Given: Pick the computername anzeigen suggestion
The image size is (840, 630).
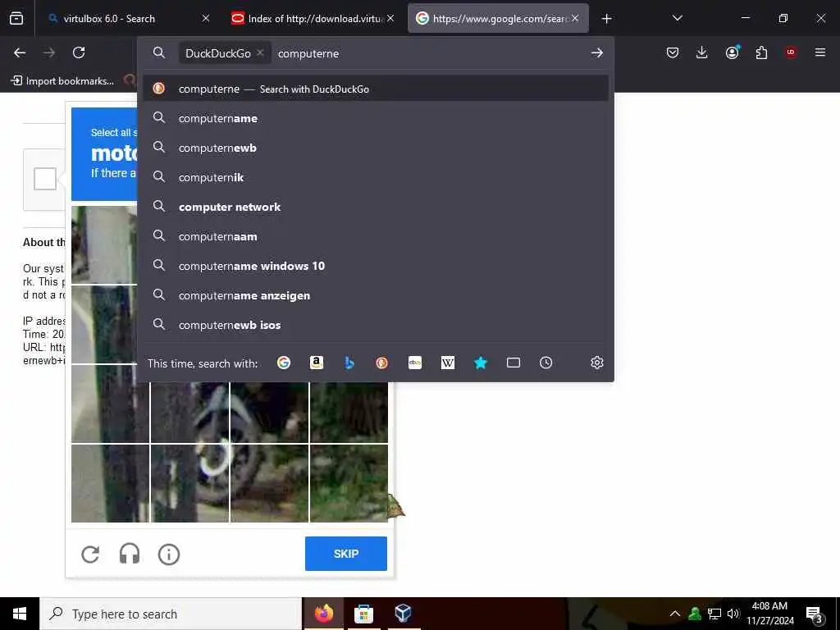Looking at the screenshot, I should point(376,294).
